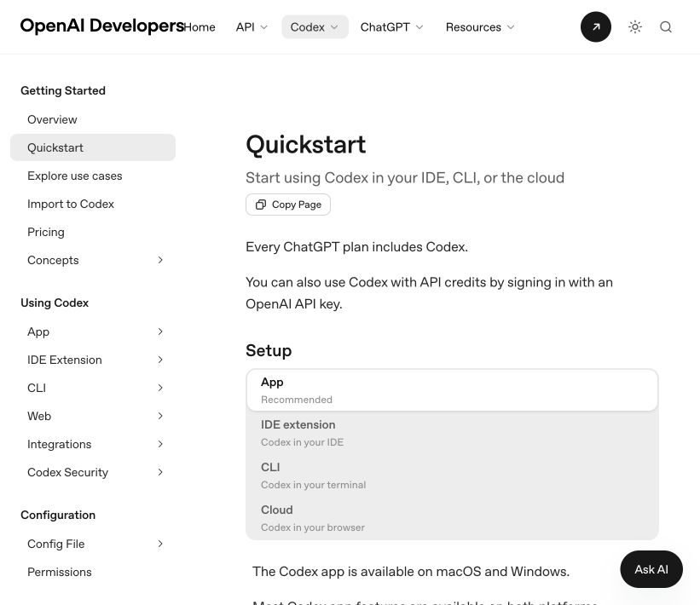
Task: Click the Ask AI button
Action: 651,569
